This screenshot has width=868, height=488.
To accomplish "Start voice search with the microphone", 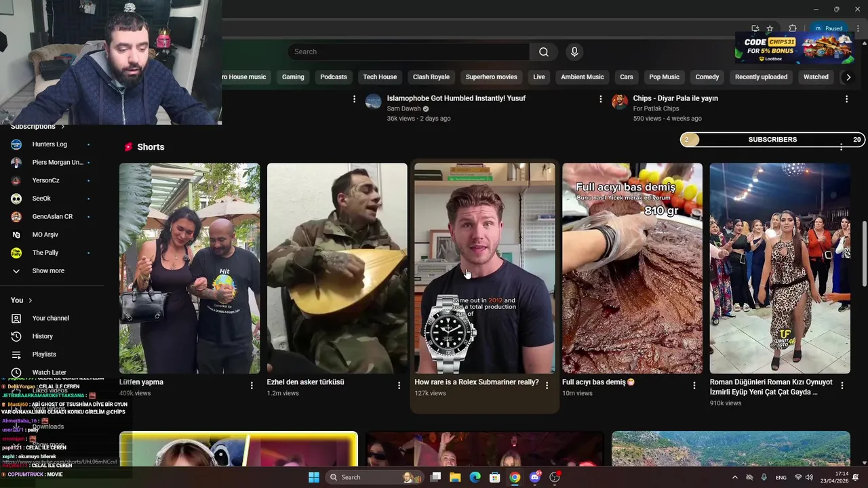I will coord(574,52).
